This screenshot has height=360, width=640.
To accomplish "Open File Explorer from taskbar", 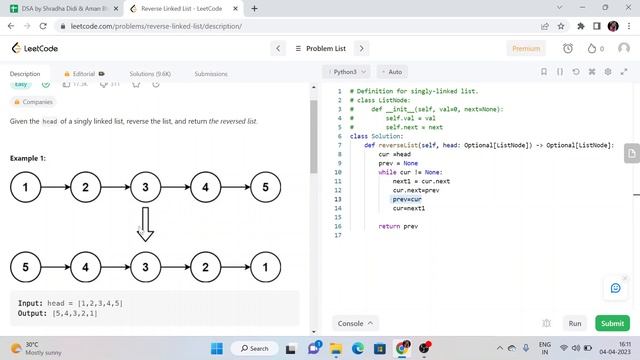I will tap(336, 348).
